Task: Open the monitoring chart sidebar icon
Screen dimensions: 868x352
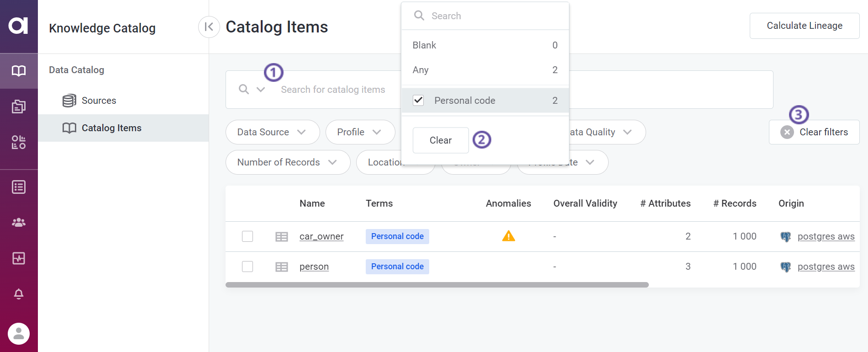Action: pyautogui.click(x=19, y=258)
